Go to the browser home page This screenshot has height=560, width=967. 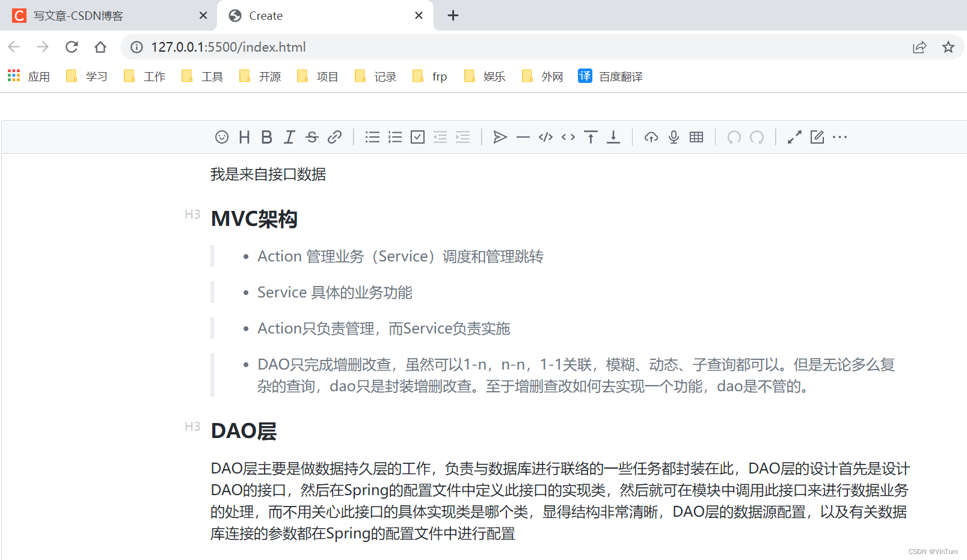(100, 47)
